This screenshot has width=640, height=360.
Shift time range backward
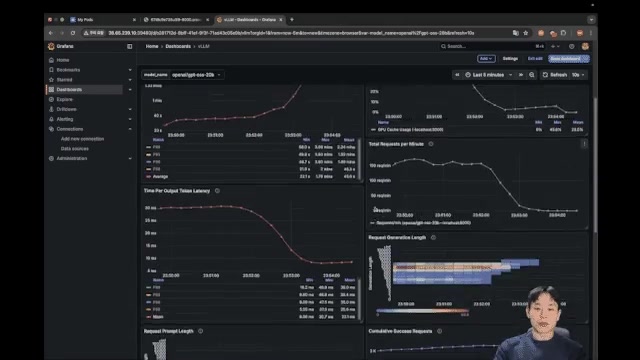point(457,75)
